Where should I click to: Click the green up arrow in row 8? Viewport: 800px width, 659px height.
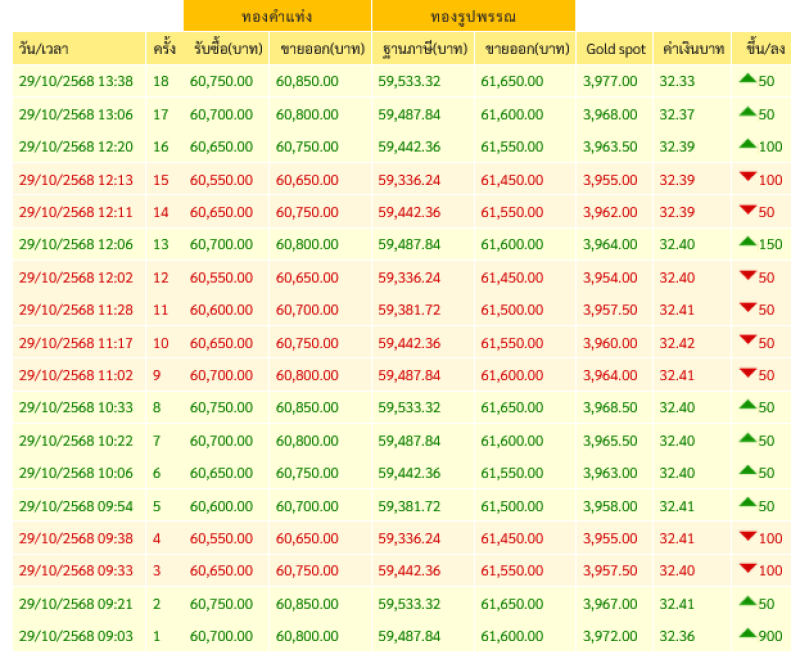[x=747, y=405]
